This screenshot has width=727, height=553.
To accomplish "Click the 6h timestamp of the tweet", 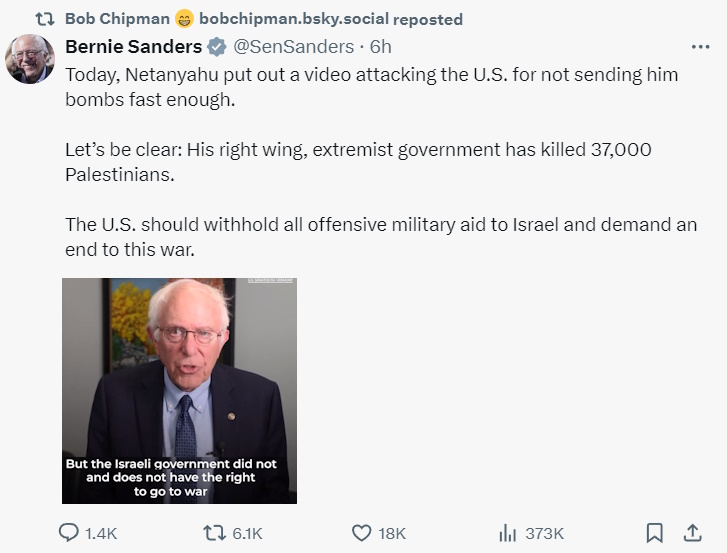I will tap(381, 47).
